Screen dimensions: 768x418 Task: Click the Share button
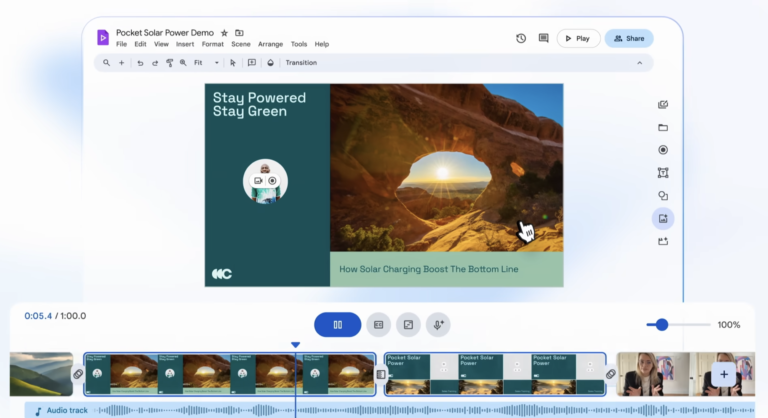629,38
